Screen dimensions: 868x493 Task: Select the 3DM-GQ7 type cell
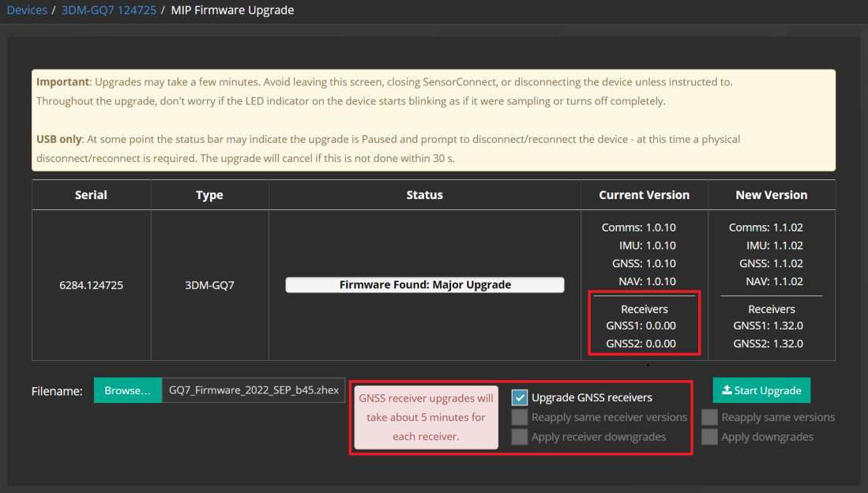(209, 285)
